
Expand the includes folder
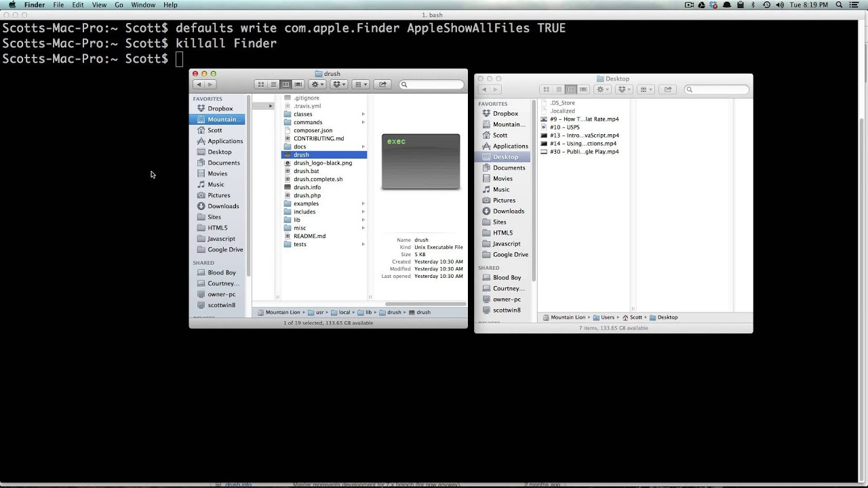[363, 211]
